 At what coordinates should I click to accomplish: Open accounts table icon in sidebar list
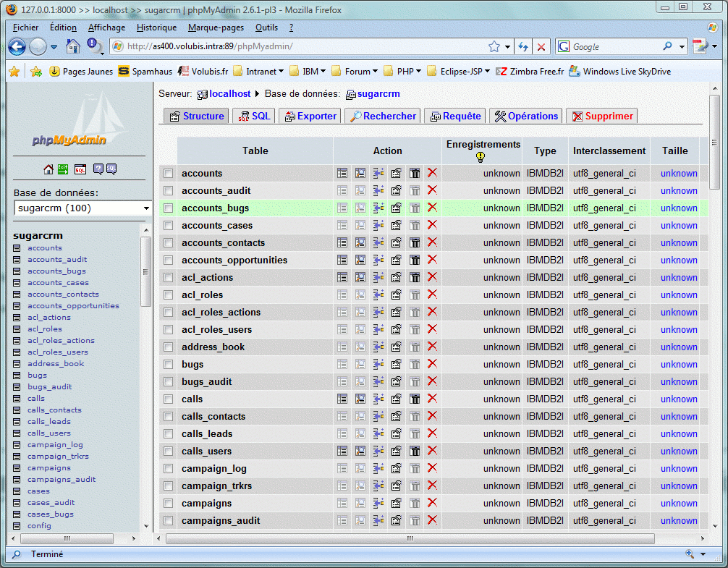[x=17, y=248]
